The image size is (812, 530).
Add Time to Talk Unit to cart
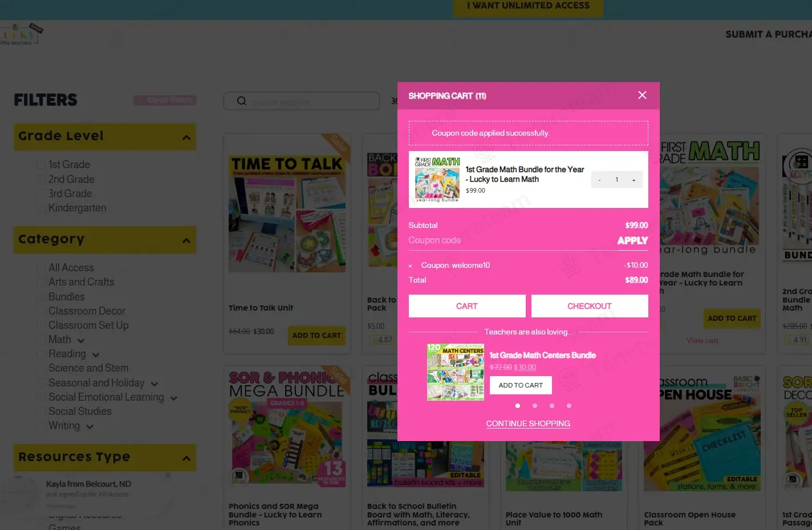pyautogui.click(x=316, y=335)
